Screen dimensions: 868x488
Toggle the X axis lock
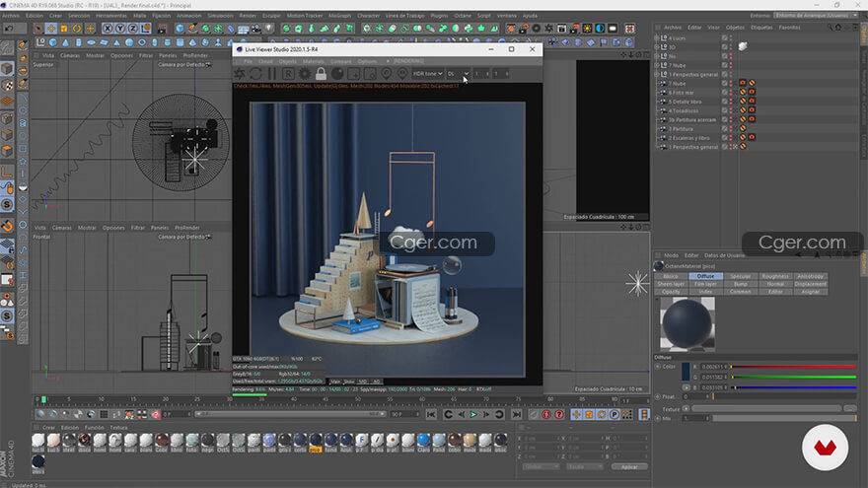[x=108, y=29]
